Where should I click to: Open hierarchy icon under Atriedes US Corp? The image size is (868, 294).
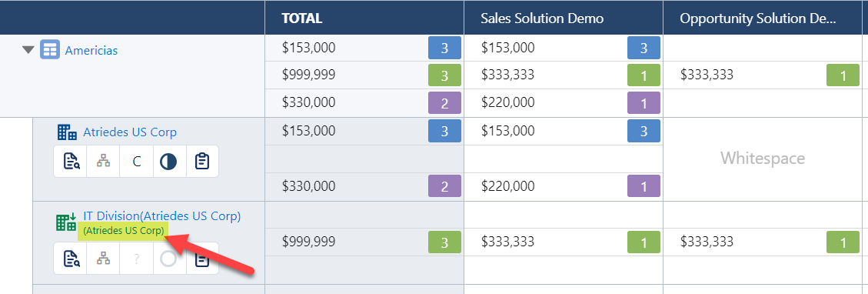[x=104, y=162]
